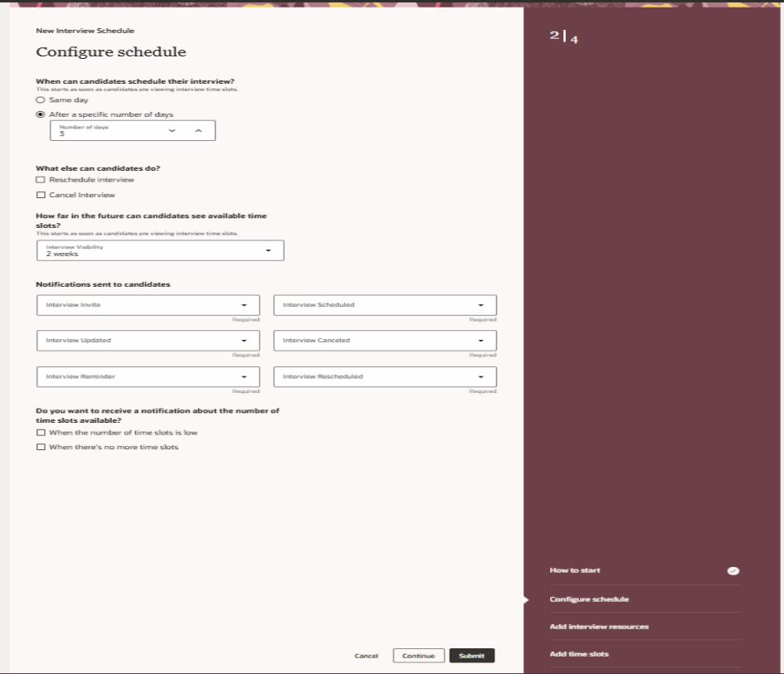Click Notifications sent to candidates label

click(x=103, y=284)
